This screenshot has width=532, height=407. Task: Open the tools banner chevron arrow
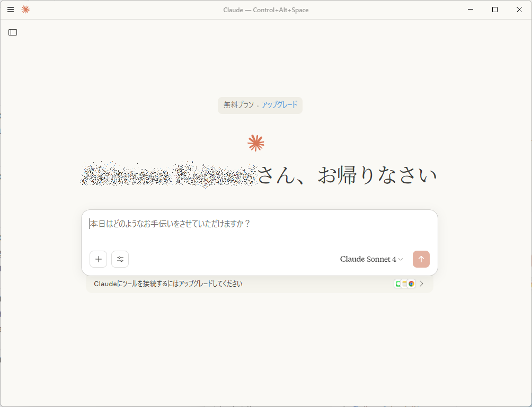click(422, 284)
